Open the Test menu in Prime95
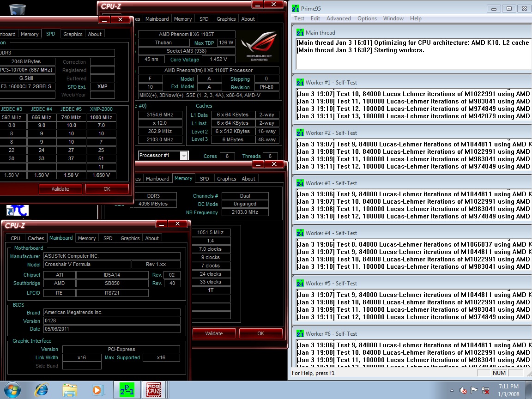 pos(299,18)
